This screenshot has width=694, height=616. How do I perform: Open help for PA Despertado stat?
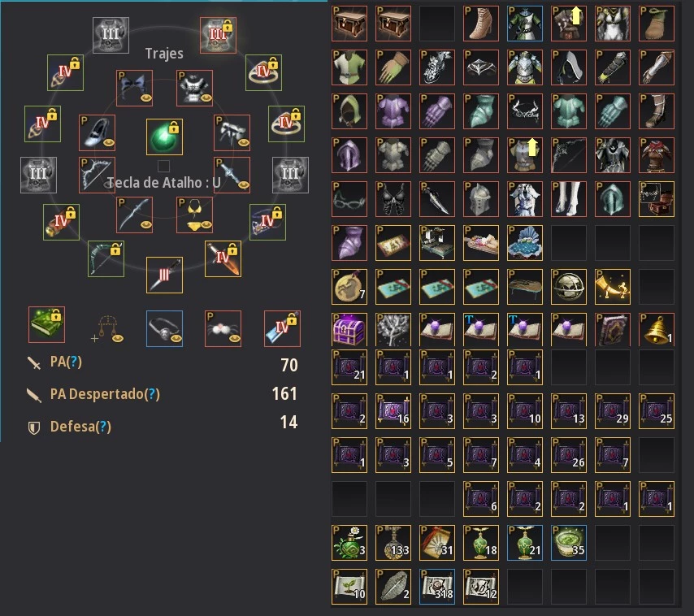[x=152, y=394]
